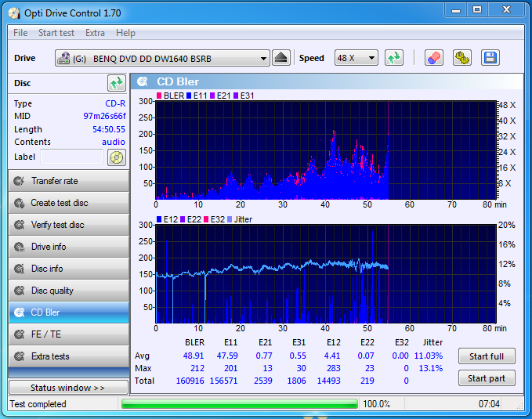
Task: Click the Verify test disc sidebar icon
Action: [x=19, y=225]
